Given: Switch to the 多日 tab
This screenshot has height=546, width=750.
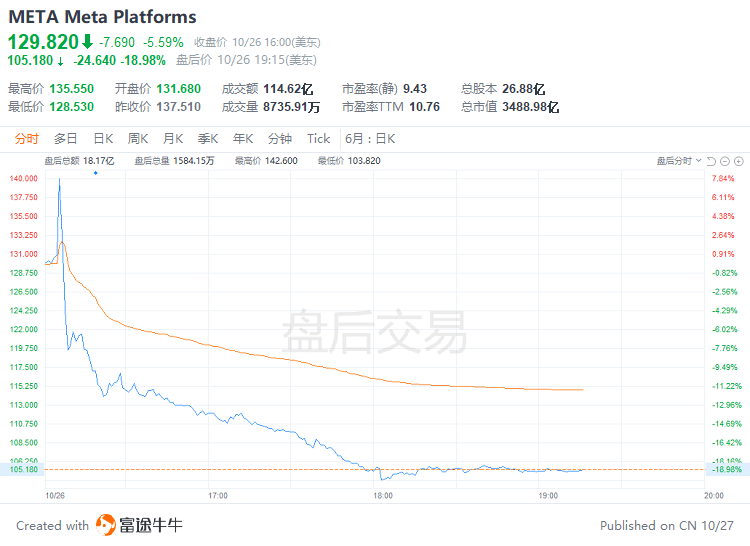Looking at the screenshot, I should 66,139.
